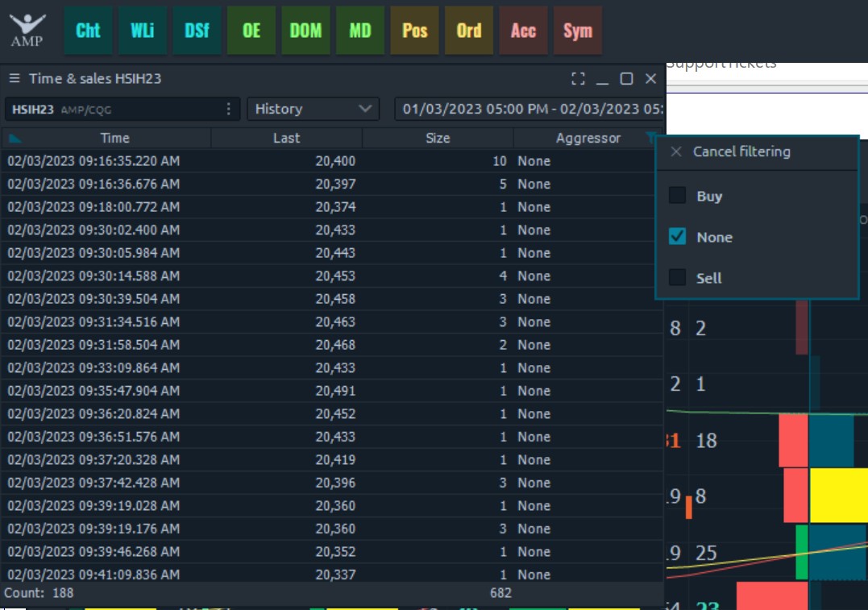Open the HSIH23 symbol options dots
The width and height of the screenshot is (868, 610).
click(x=229, y=109)
